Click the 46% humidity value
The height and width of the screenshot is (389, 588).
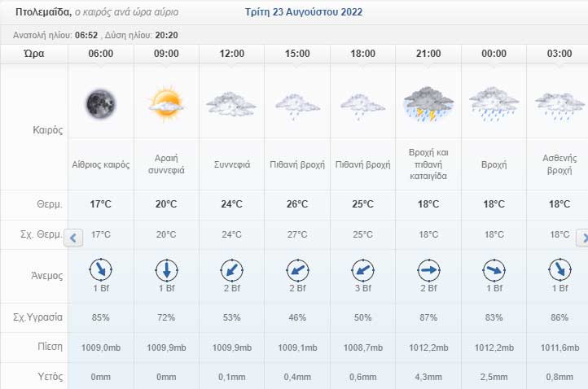pos(297,317)
